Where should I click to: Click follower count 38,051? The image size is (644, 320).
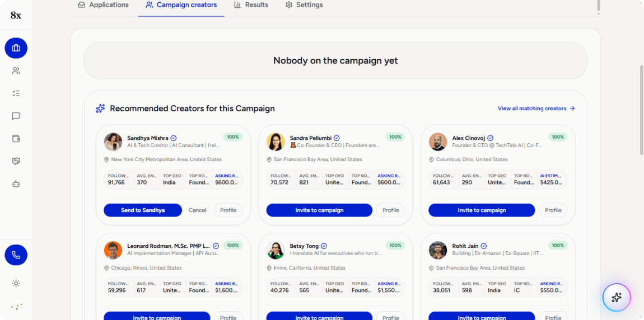441,290
